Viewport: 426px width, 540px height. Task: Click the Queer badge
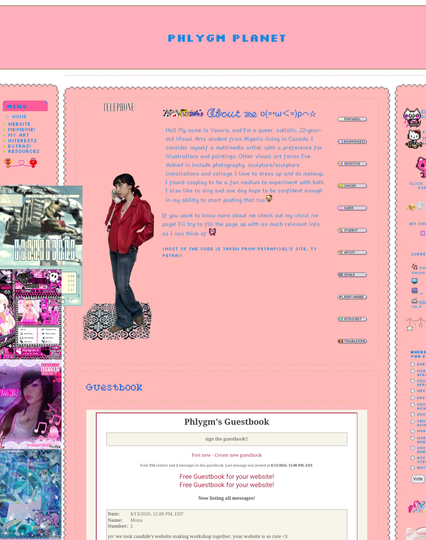click(352, 208)
